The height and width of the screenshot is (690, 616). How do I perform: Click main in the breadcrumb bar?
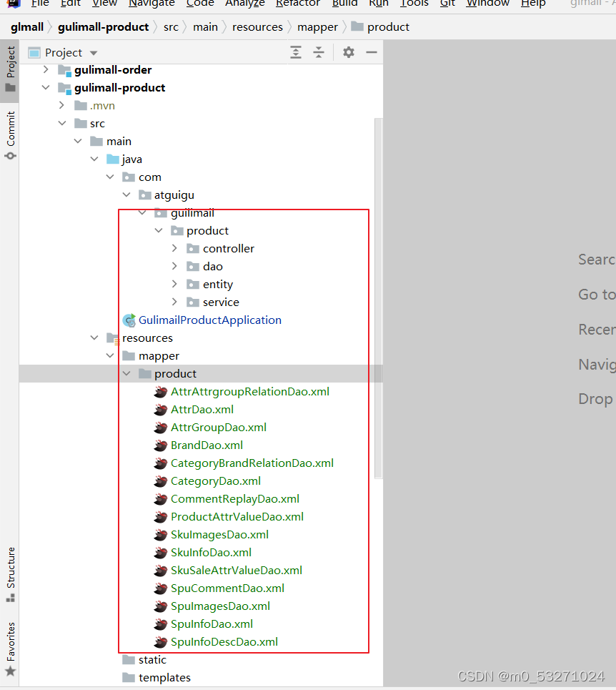tap(205, 27)
